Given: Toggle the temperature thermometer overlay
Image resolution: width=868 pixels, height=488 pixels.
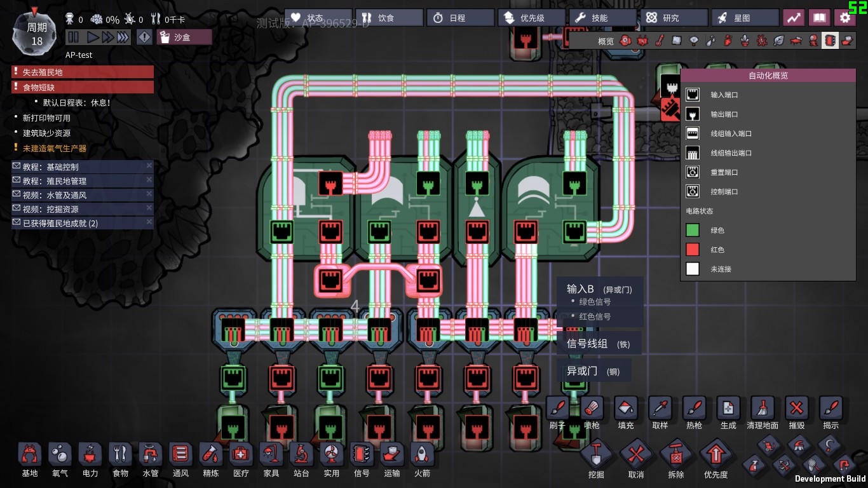Looking at the screenshot, I should (660, 41).
